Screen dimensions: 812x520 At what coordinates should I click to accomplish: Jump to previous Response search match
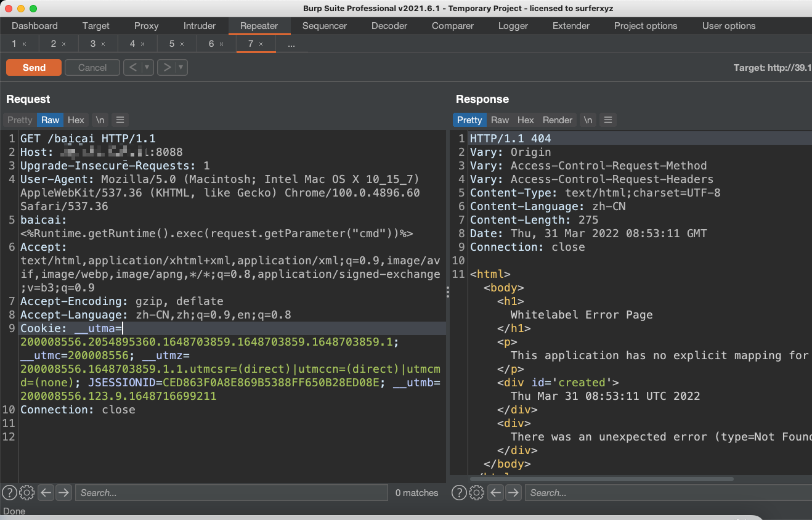(x=495, y=493)
